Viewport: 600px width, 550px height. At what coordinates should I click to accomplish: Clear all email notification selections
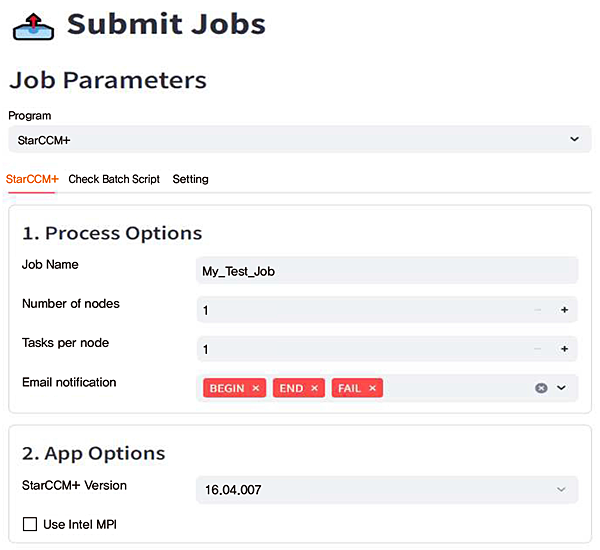tap(541, 388)
